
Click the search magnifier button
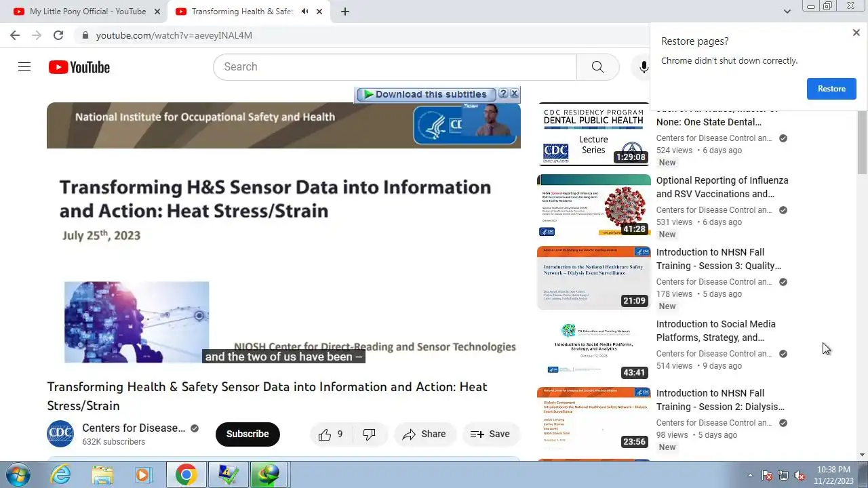pyautogui.click(x=597, y=67)
